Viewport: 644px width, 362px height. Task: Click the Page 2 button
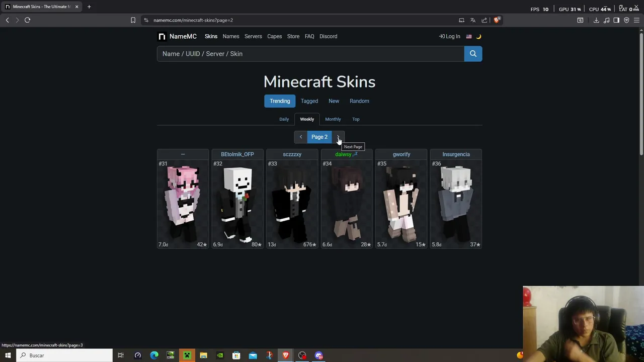coord(319,137)
